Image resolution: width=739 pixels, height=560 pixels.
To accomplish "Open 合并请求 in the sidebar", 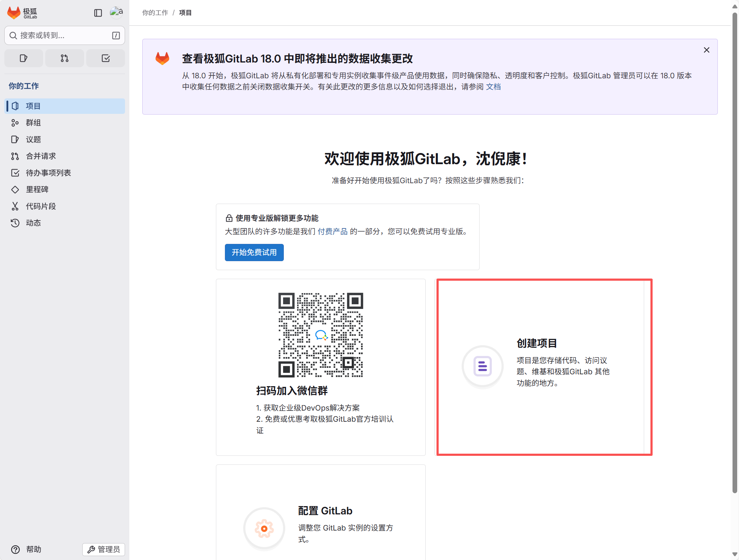I will click(65, 156).
